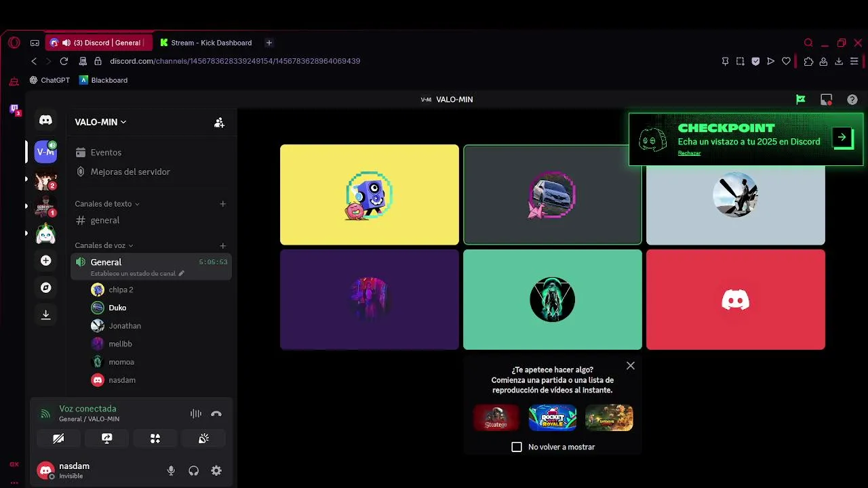Launch the Stratego activity thumbnail
Viewport: 868px width, 488px height.
click(496, 418)
